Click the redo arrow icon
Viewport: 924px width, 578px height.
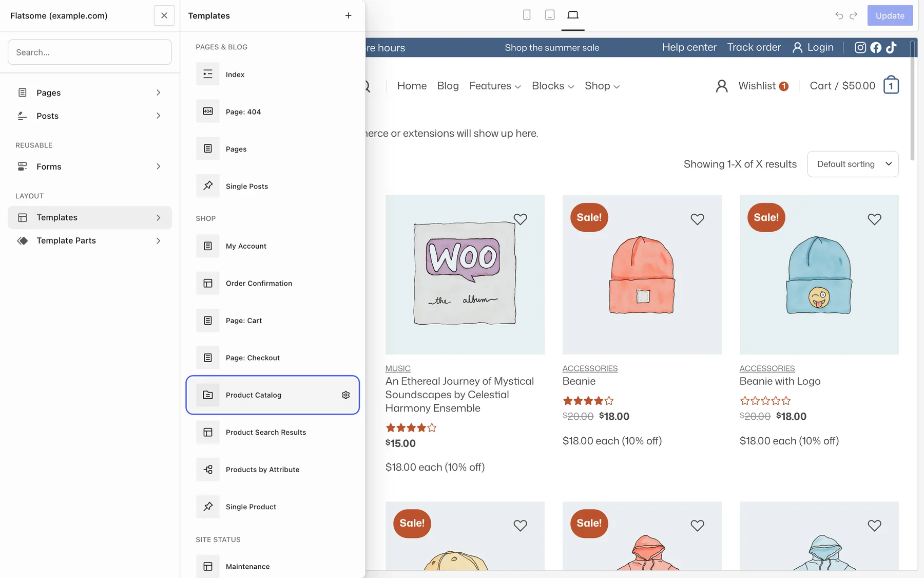coord(854,15)
